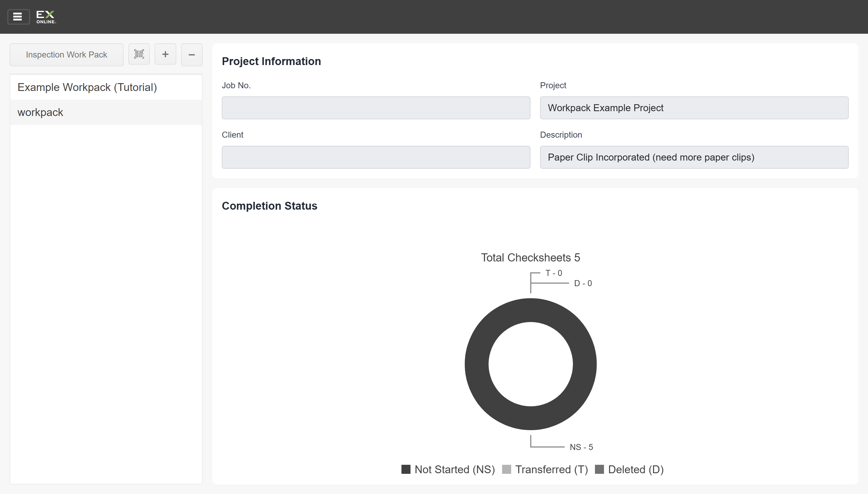Click the Total Checksheets 5 title
The image size is (868, 494).
[530, 258]
